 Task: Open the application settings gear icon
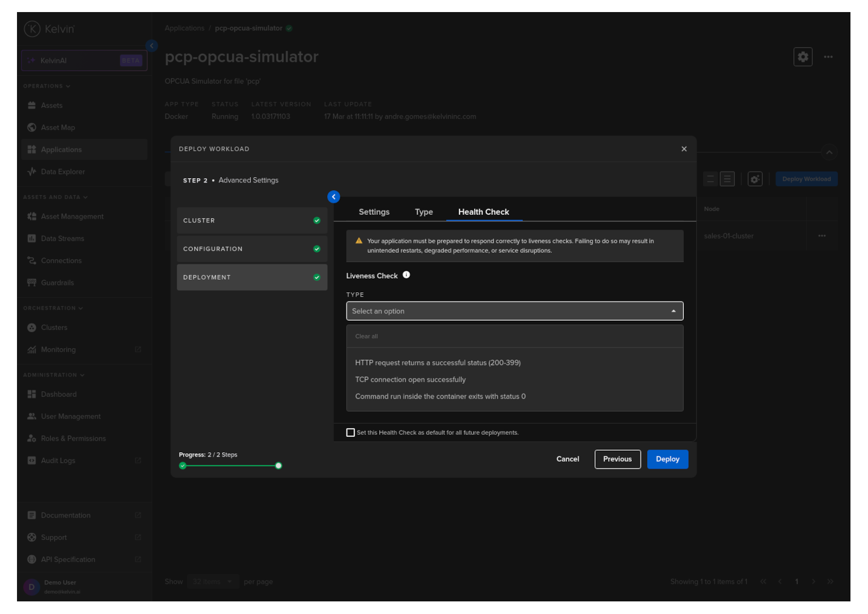click(802, 57)
